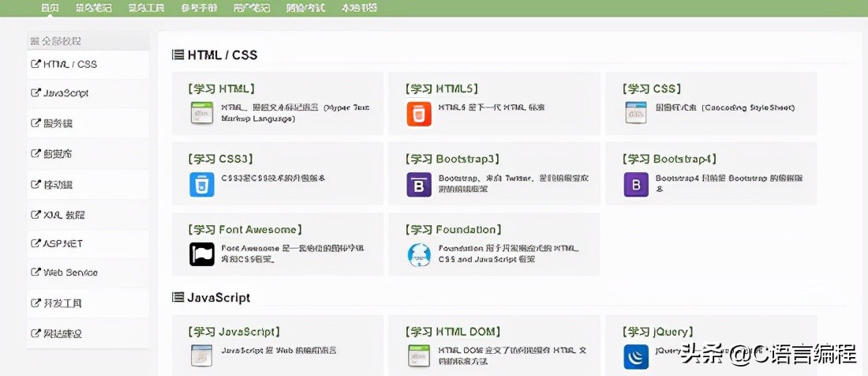This screenshot has width=868, height=376.
Task: Open the 【学习 Foundation】 title link
Action: click(454, 229)
